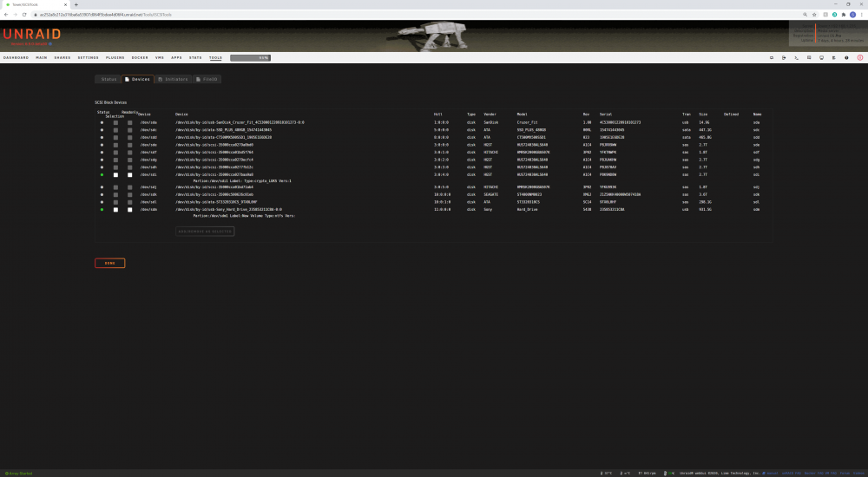
Task: Click the red alert notification icon
Action: click(x=859, y=57)
